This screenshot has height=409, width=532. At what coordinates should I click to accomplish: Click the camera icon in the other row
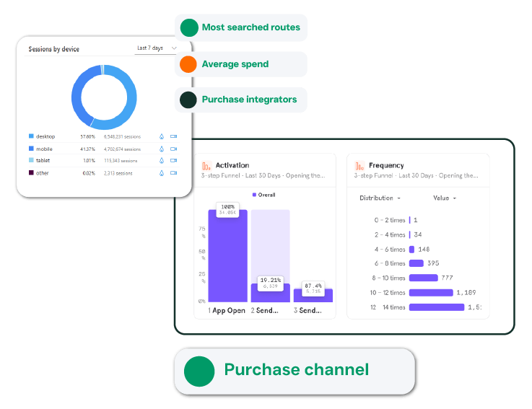[x=173, y=173]
